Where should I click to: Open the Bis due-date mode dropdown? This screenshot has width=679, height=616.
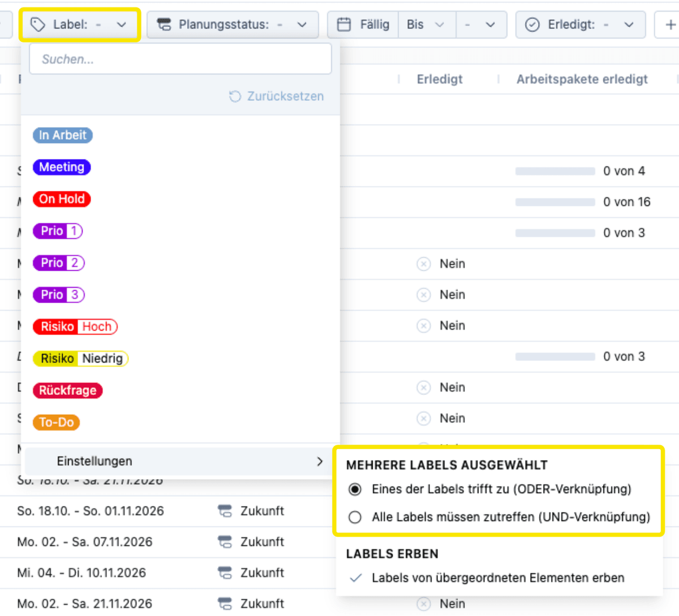click(427, 25)
